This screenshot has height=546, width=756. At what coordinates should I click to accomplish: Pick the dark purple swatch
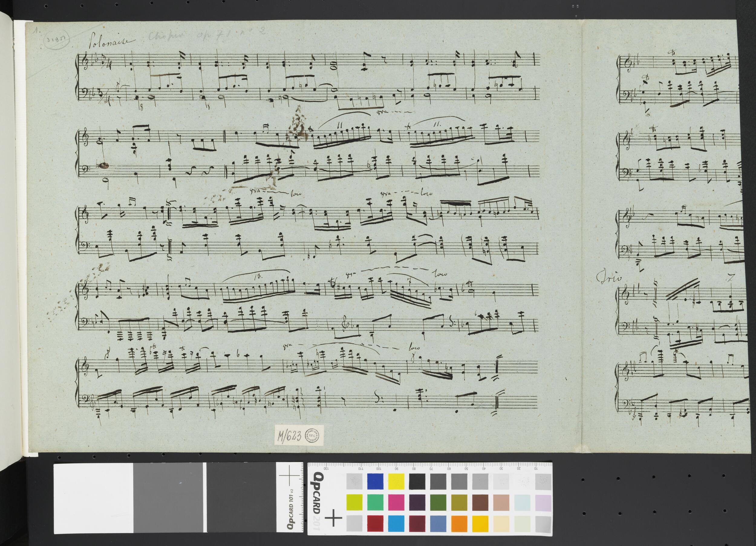click(417, 502)
